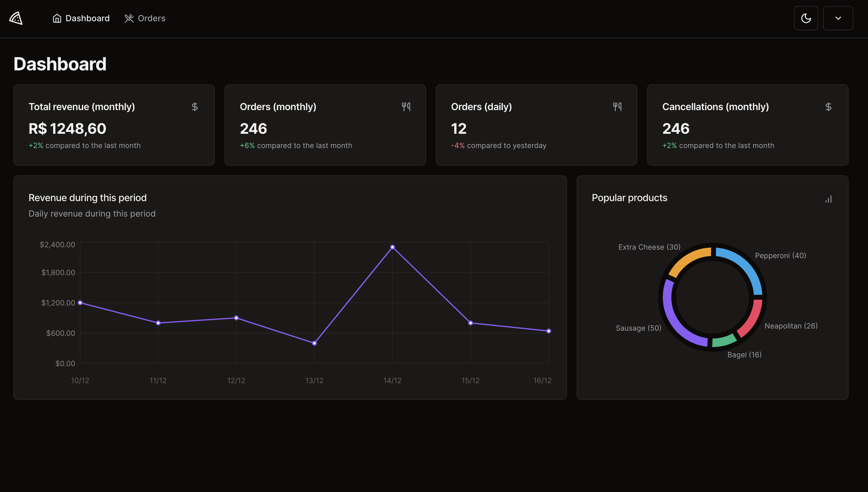Screen dimensions: 868x492
Task: Open the Dashboard nav tab
Action: click(x=81, y=18)
